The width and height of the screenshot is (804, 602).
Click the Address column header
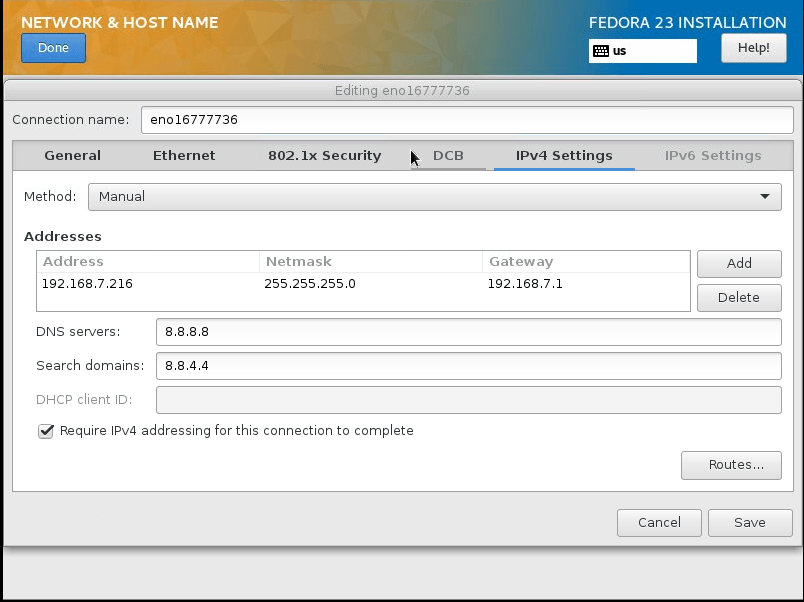[148, 262]
